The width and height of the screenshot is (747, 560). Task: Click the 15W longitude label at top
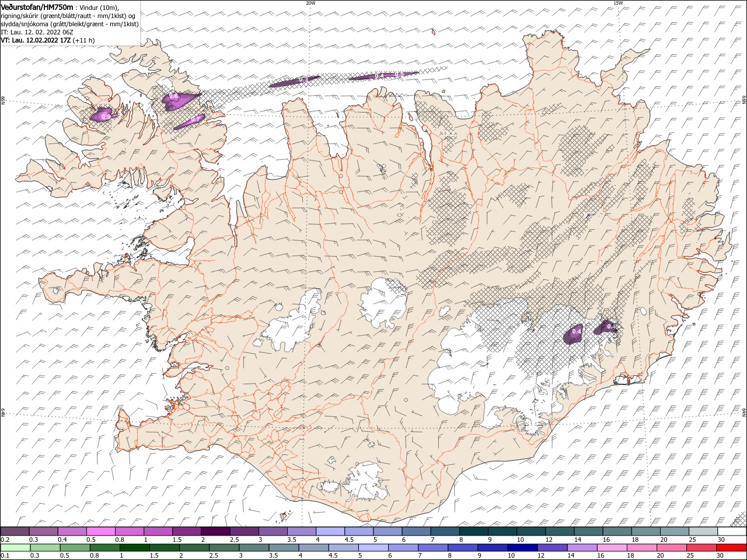618,3
